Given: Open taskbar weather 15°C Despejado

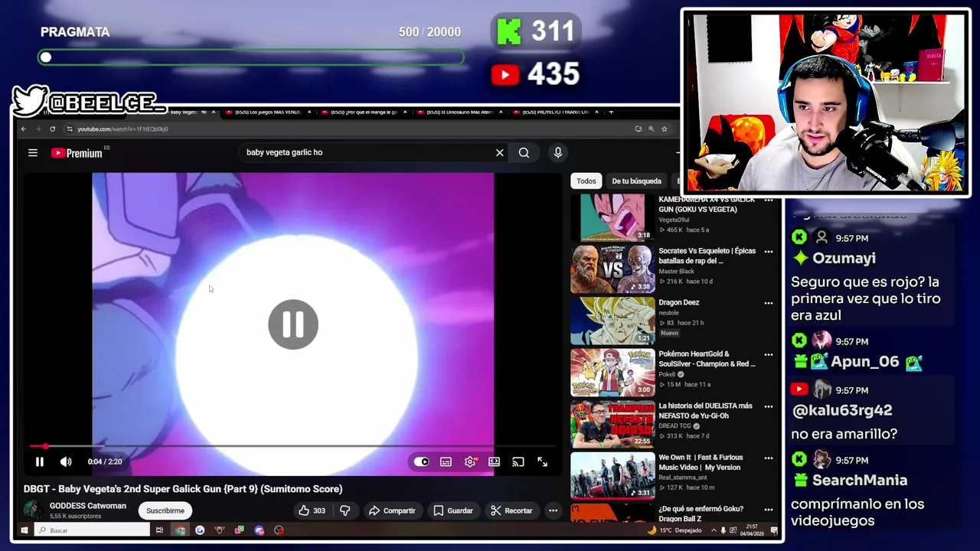Looking at the screenshot, I should click(676, 530).
